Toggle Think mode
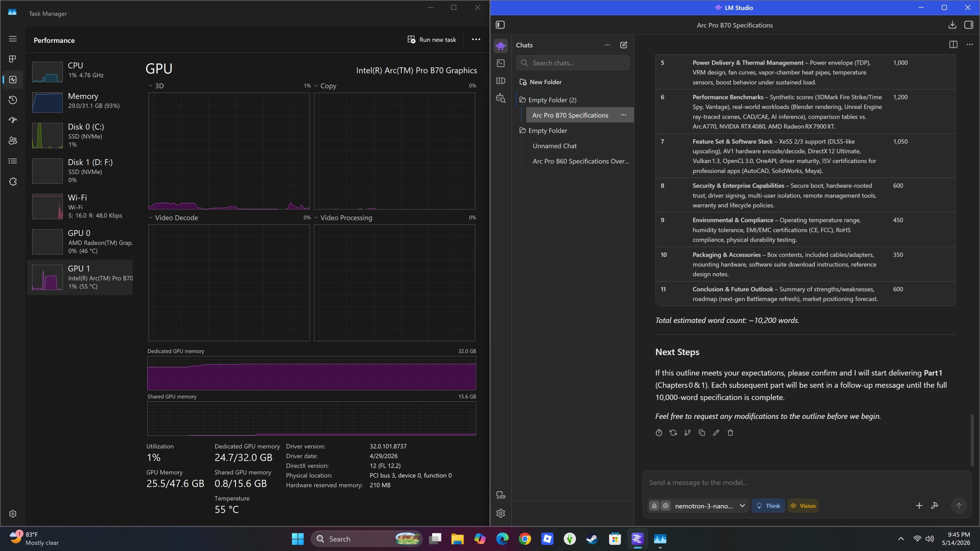The height and width of the screenshot is (551, 980). pyautogui.click(x=768, y=506)
